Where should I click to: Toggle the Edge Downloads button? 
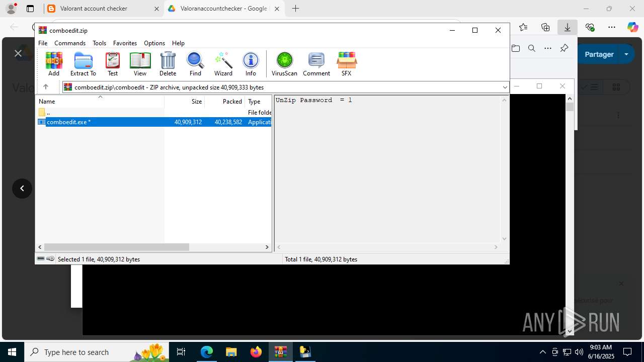[x=568, y=27]
